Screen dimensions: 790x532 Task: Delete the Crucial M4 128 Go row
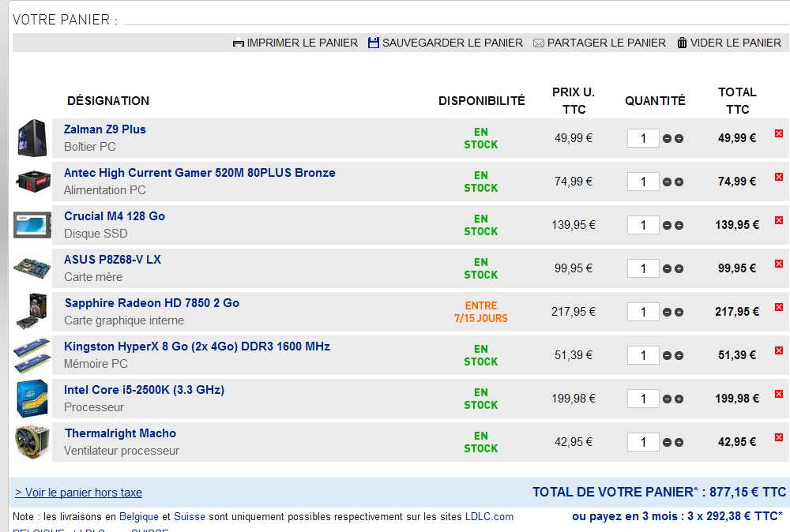(x=779, y=220)
